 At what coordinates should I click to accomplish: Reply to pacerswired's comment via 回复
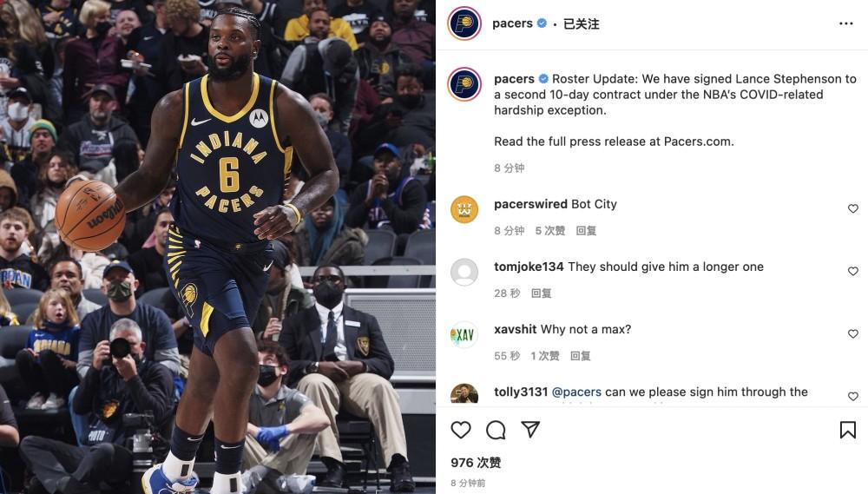point(586,230)
